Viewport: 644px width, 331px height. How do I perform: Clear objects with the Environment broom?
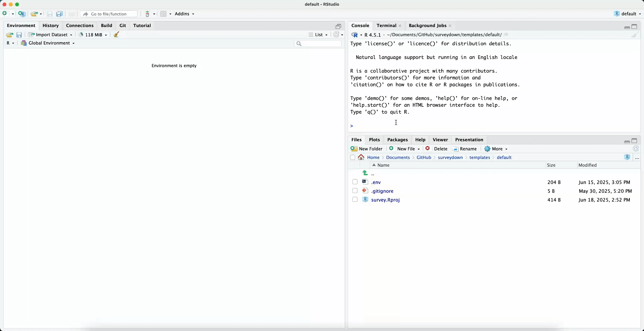pyautogui.click(x=116, y=35)
